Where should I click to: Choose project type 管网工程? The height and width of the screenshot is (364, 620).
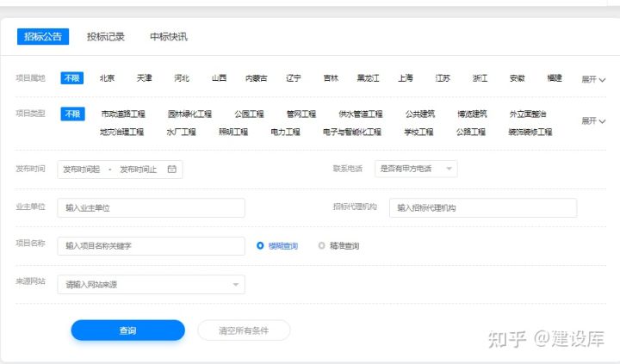click(x=301, y=114)
